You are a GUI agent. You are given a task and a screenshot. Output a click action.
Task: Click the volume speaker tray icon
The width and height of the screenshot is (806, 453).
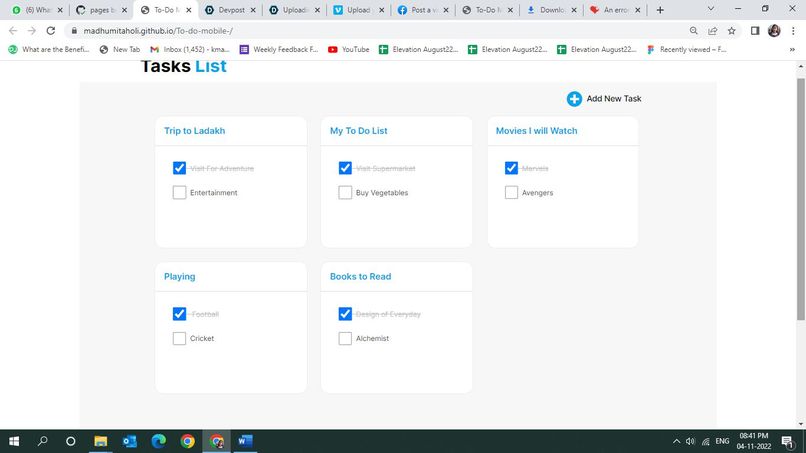point(690,441)
